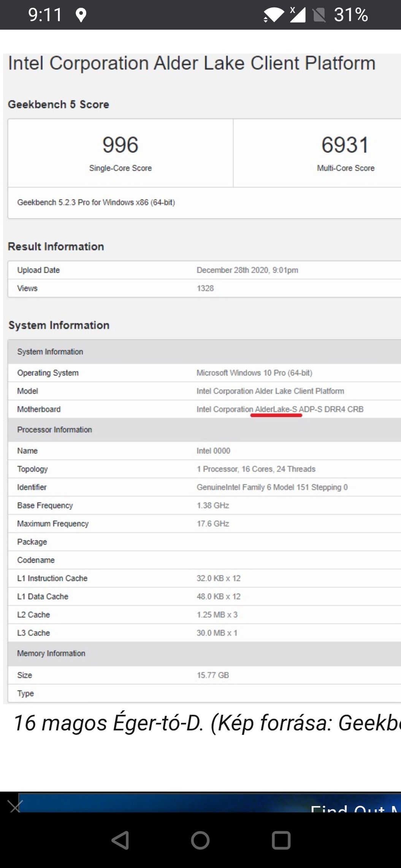Tap L1 instruction cache 32.0 KB x 12
401x868 pixels.
(x=219, y=578)
